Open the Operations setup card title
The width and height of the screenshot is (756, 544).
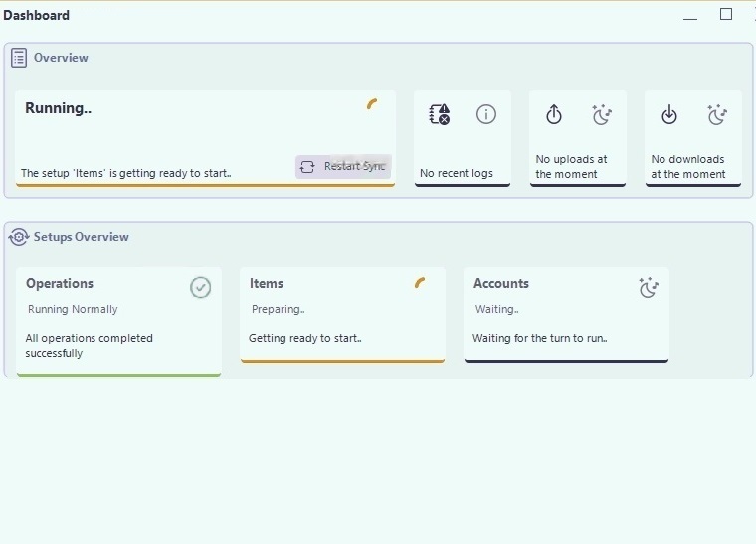[60, 283]
